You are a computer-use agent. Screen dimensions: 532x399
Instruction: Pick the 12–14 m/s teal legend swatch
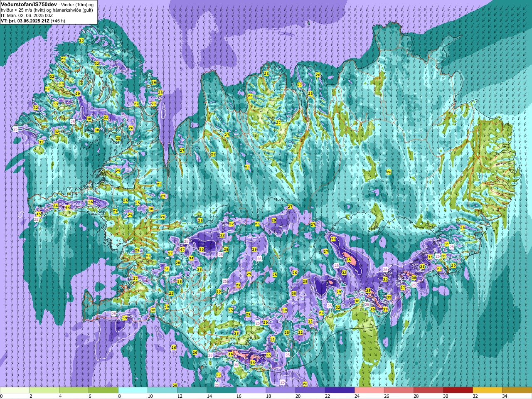[x=192, y=390]
